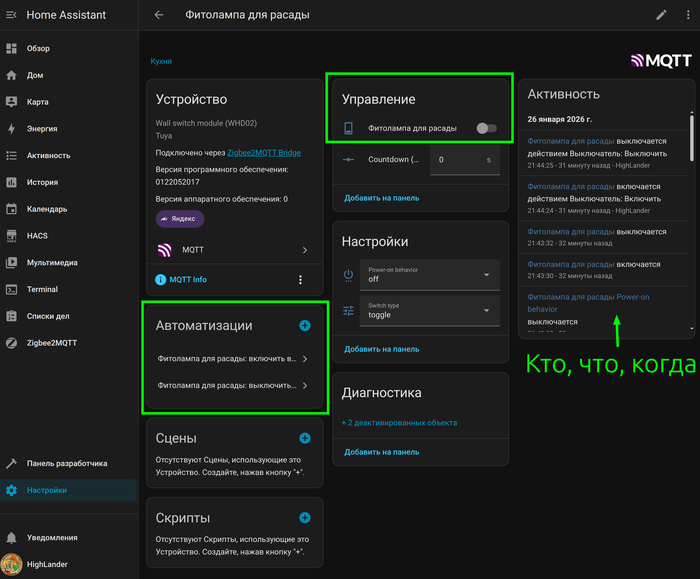Open Энергия in the sidebar
The image size is (700, 579).
(42, 129)
